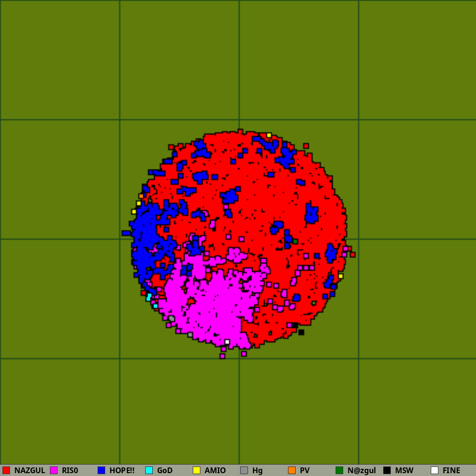Viewport: 476px width, 476px height.
Task: Click the white FINE legend swatch
Action: coord(435,470)
